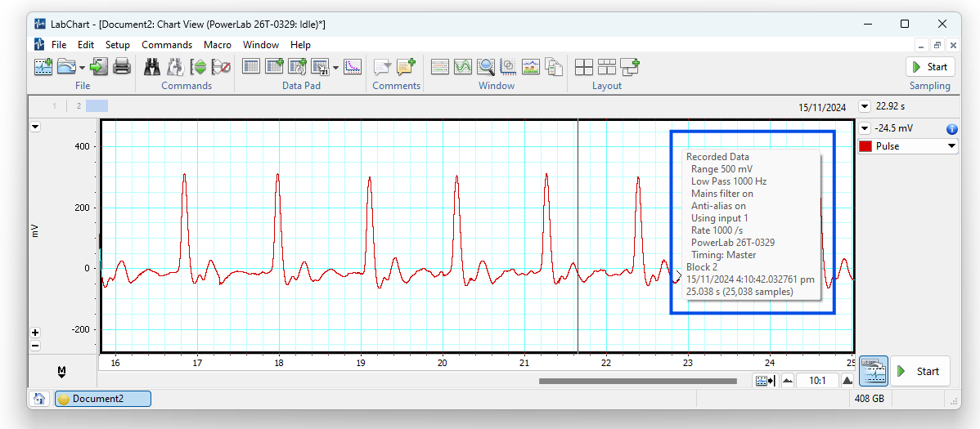Open the Data Pad view icon
The image size is (980, 429).
click(x=252, y=67)
